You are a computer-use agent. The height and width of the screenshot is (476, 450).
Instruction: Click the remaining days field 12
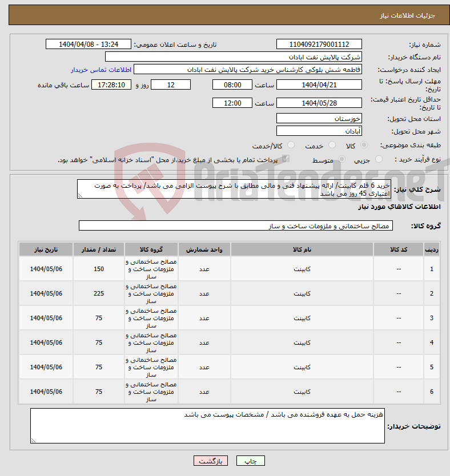pyautogui.click(x=171, y=84)
